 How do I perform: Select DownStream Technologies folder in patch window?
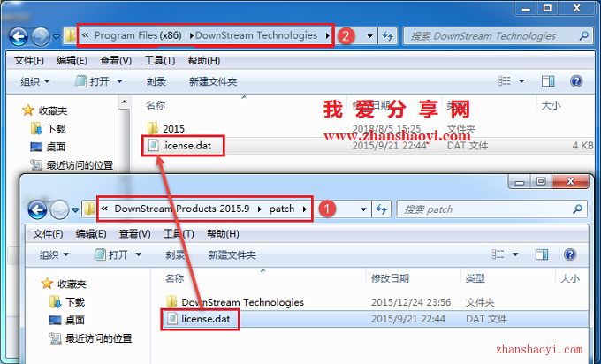[235, 302]
